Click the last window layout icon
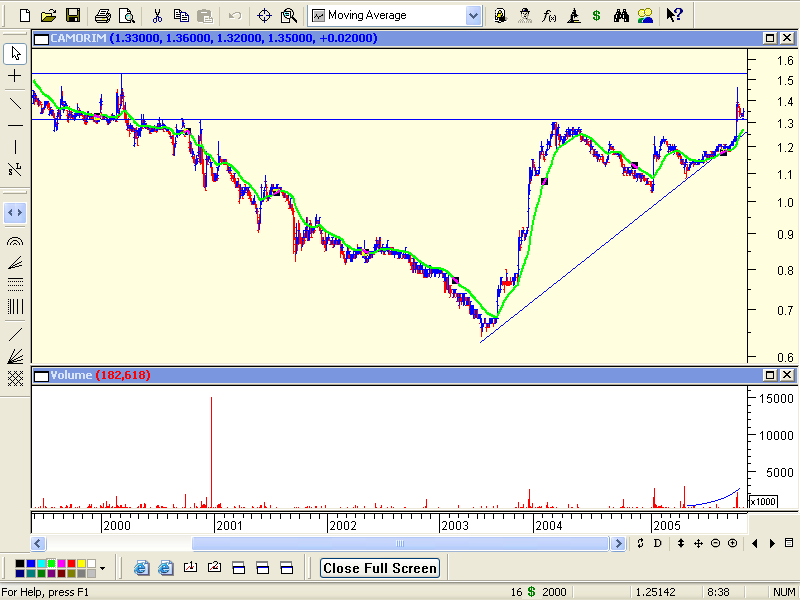800x600 pixels. click(x=287, y=568)
